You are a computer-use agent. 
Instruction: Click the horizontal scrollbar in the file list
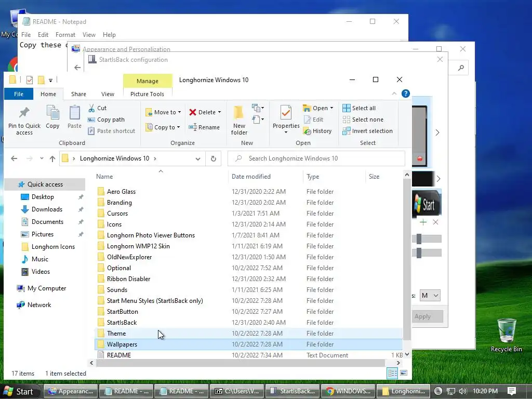[x=241, y=363]
